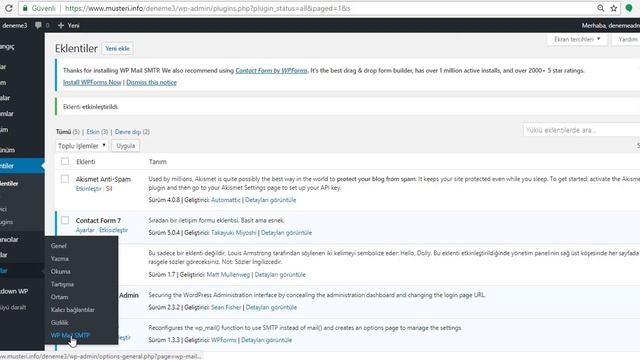View Sean Fisher plugin Detayları görüntüle link
Screen dimensions: 640x360
tap(271, 307)
